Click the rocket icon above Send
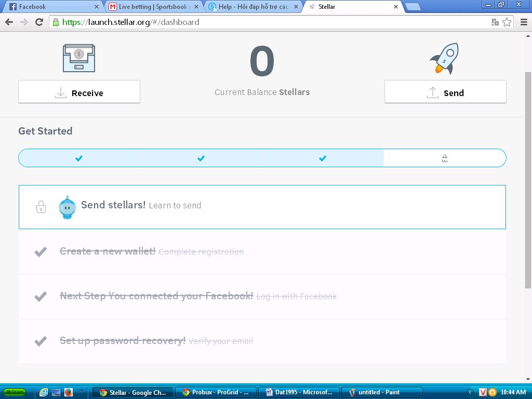This screenshot has width=532, height=399. (x=445, y=58)
